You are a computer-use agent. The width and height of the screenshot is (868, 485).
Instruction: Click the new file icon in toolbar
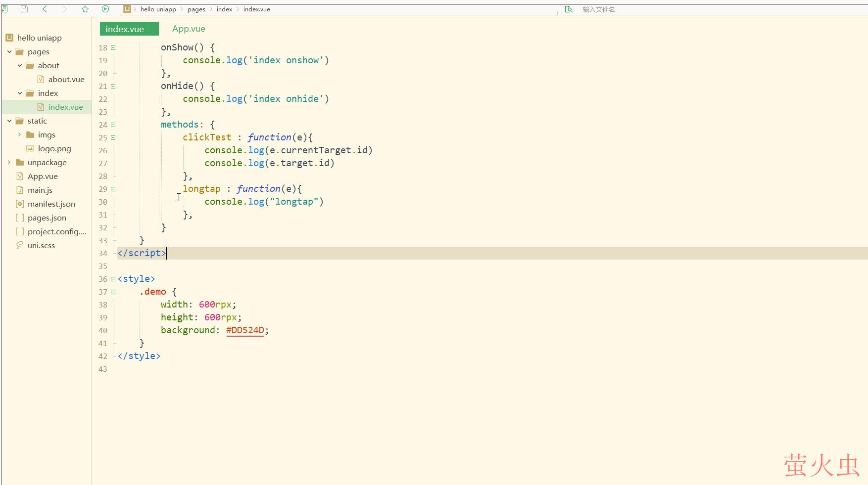coord(4,9)
